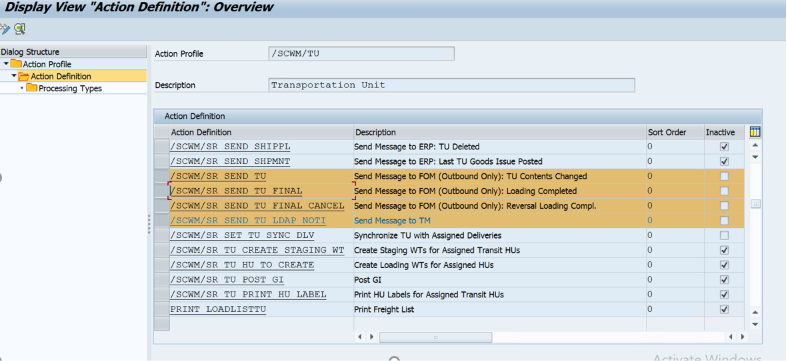Viewport: 787px width, 361px height.
Task: Open /SCWM/SR_TU_HU_TO_CREATE action definition
Action: point(242,265)
